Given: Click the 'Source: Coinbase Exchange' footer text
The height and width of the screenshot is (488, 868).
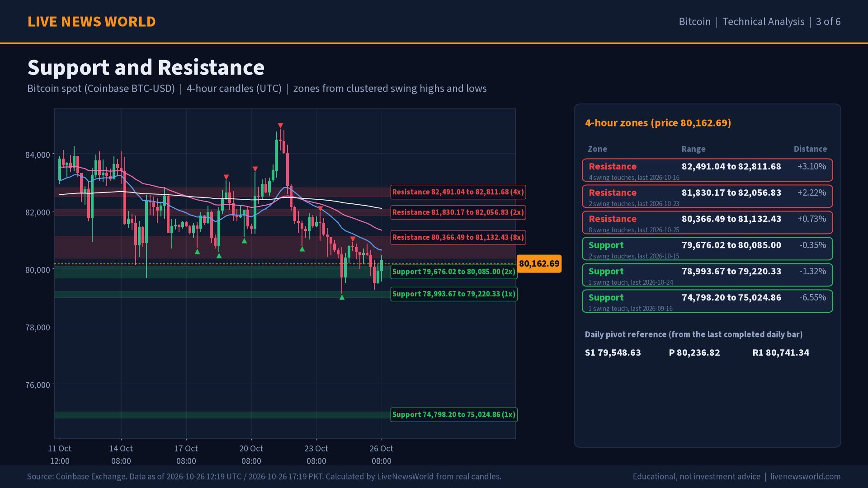Looking at the screenshot, I should click(x=264, y=477).
